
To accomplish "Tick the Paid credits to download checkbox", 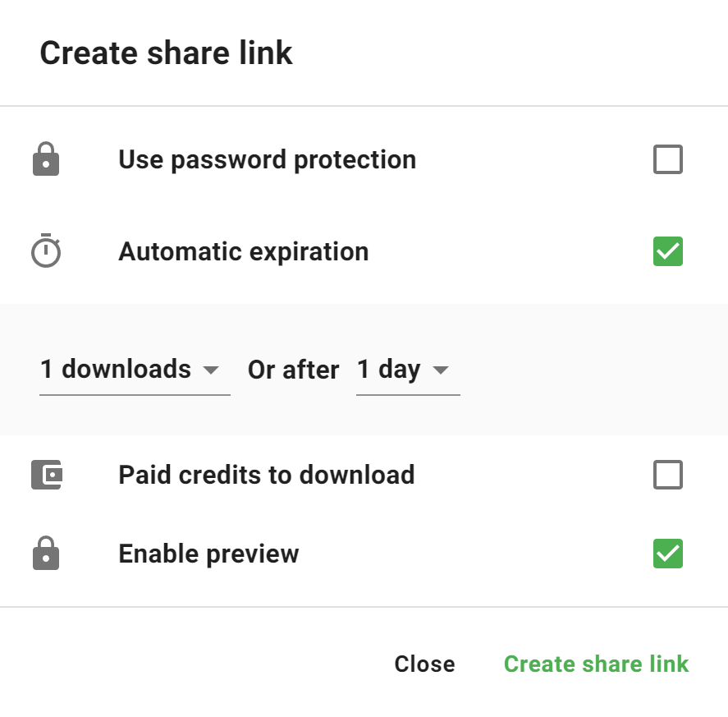I will [668, 475].
